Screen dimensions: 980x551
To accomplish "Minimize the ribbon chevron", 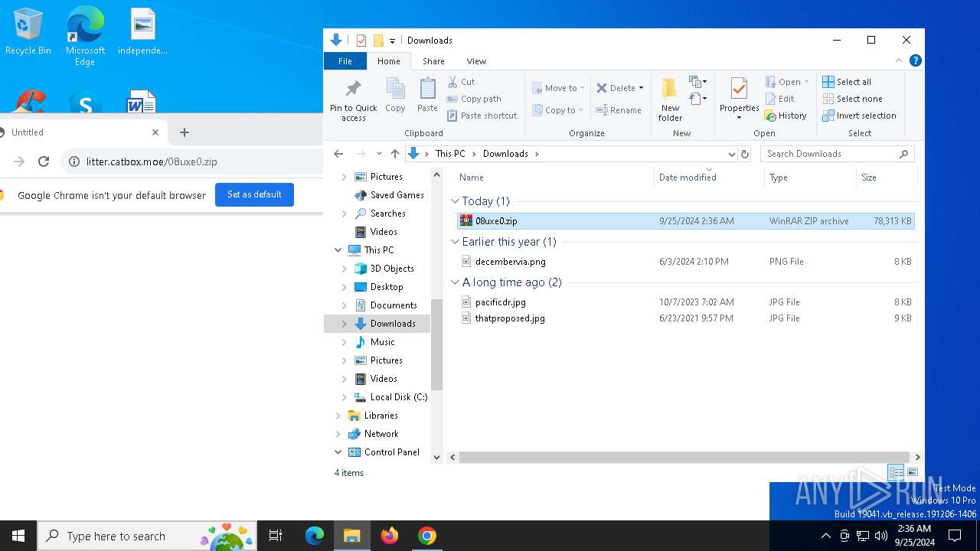I will pos(899,60).
